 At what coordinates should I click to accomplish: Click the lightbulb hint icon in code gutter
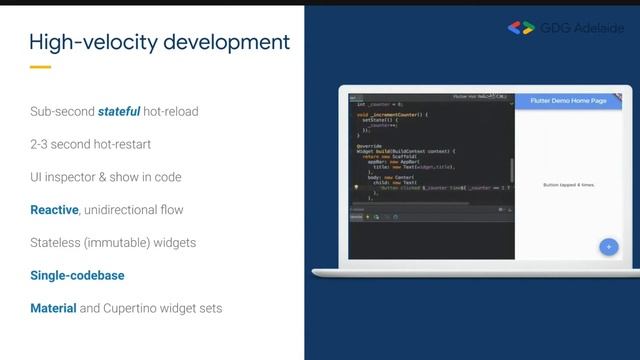point(356,187)
